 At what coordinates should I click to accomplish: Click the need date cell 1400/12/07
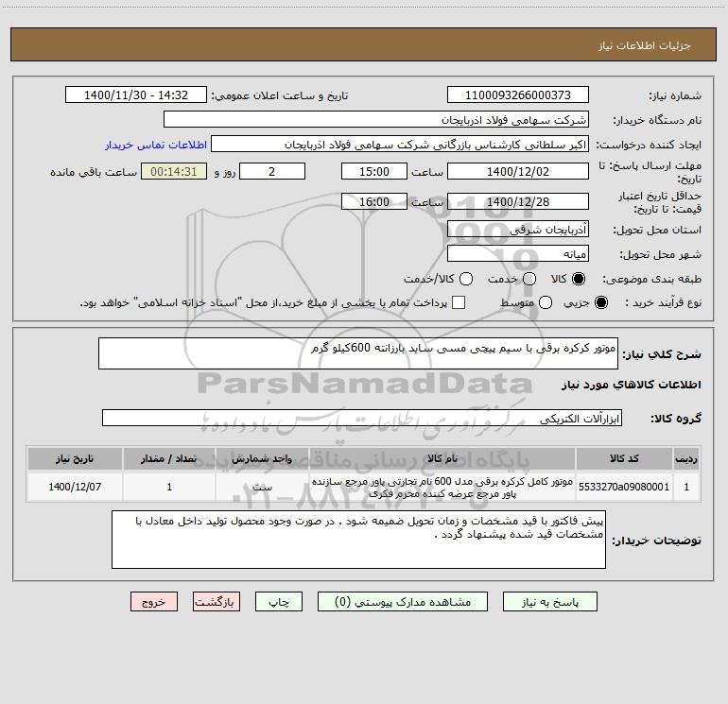(x=75, y=487)
